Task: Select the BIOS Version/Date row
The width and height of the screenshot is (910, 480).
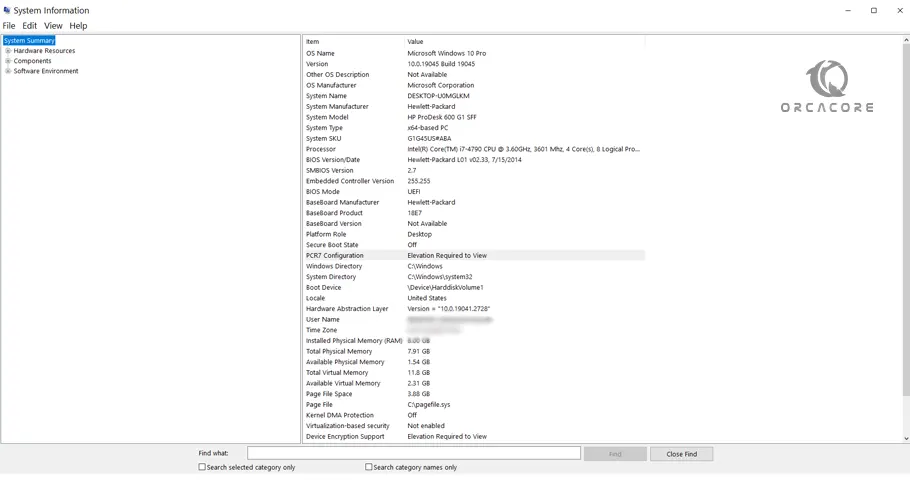Action: pyautogui.click(x=474, y=160)
